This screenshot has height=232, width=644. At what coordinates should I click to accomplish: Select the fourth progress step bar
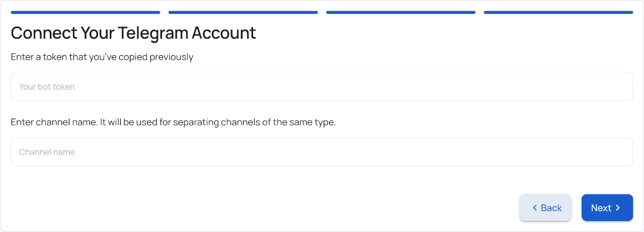click(x=558, y=12)
